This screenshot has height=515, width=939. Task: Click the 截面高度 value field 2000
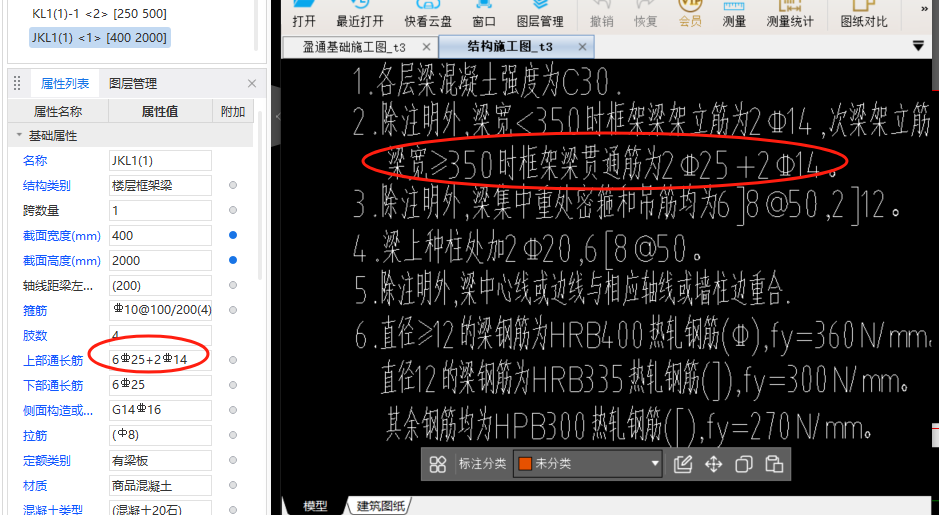pos(160,260)
